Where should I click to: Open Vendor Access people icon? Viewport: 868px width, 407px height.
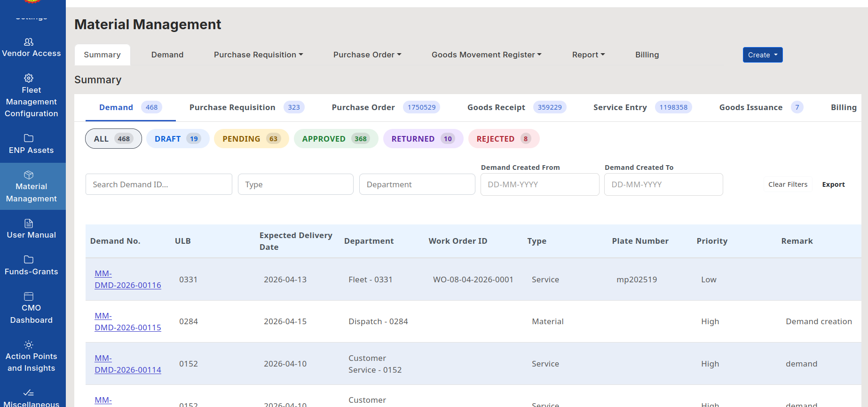click(29, 42)
